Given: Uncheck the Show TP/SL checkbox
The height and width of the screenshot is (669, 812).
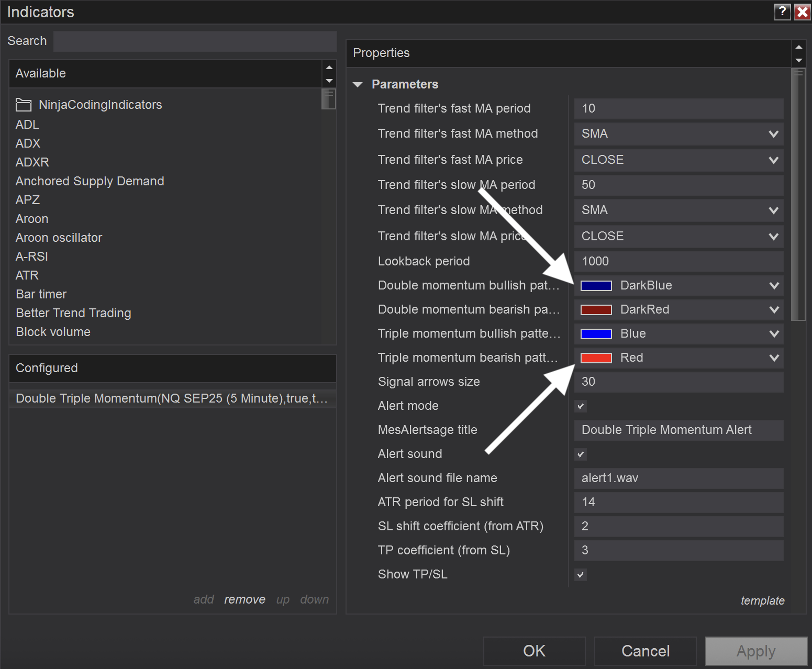Looking at the screenshot, I should [581, 575].
